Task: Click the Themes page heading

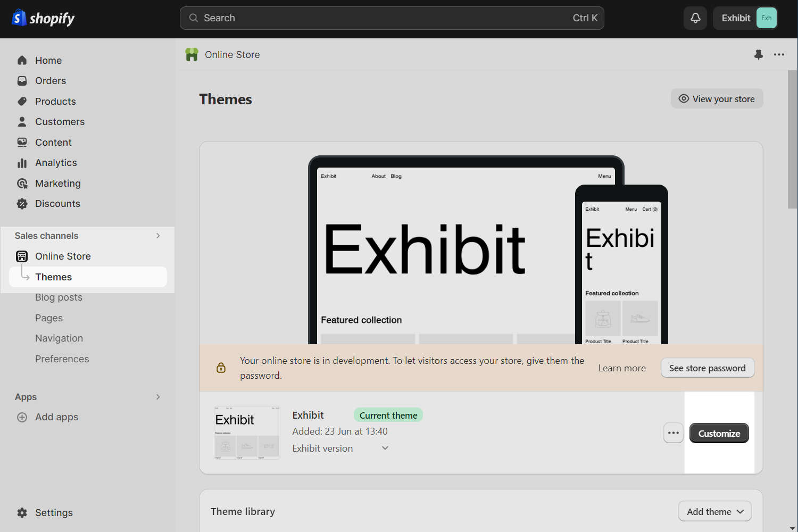Action: (226, 99)
